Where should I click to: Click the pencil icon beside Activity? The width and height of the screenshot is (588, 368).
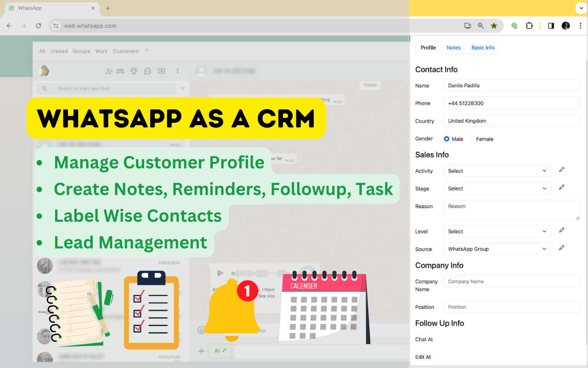tap(561, 170)
